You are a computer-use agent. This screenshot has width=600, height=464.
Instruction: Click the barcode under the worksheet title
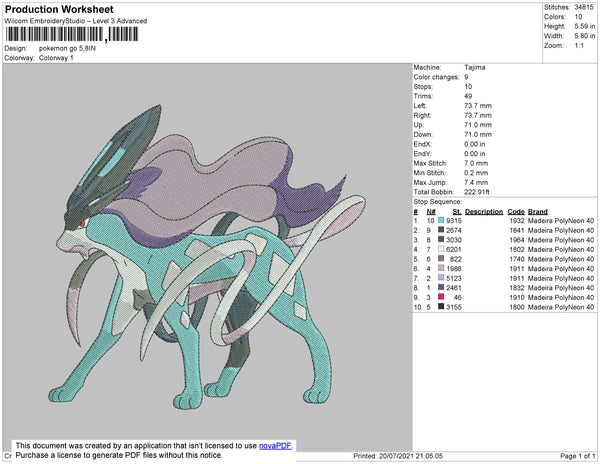click(72, 34)
